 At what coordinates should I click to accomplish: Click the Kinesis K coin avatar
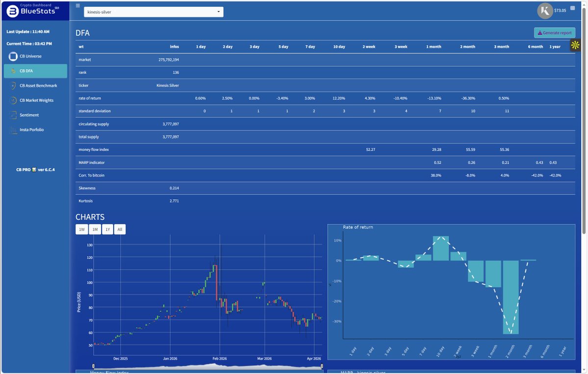[545, 10]
